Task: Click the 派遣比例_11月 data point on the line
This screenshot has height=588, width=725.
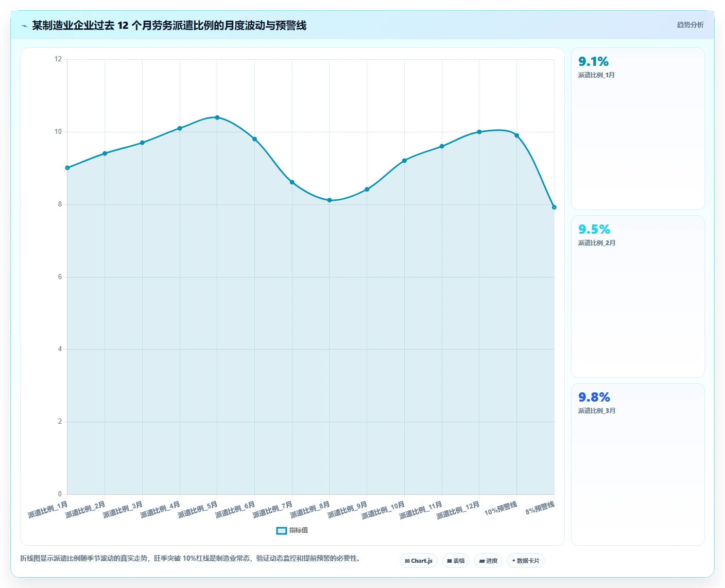Action: coord(442,146)
